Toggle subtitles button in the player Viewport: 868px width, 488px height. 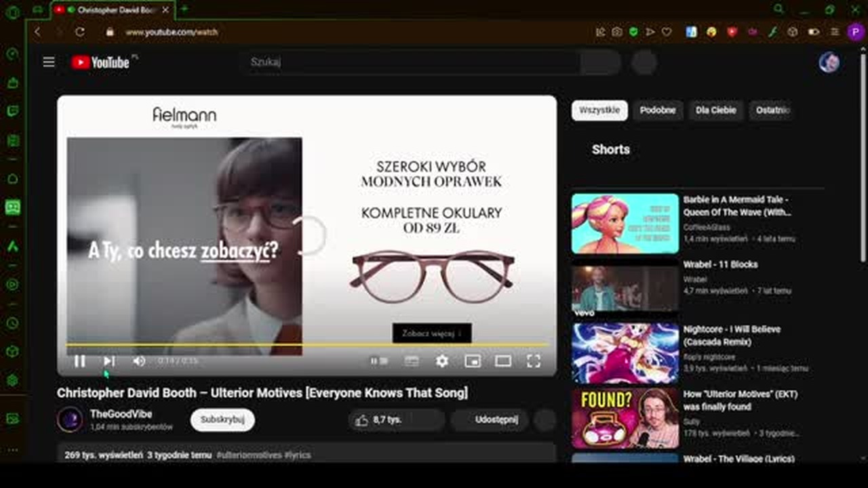click(x=412, y=361)
